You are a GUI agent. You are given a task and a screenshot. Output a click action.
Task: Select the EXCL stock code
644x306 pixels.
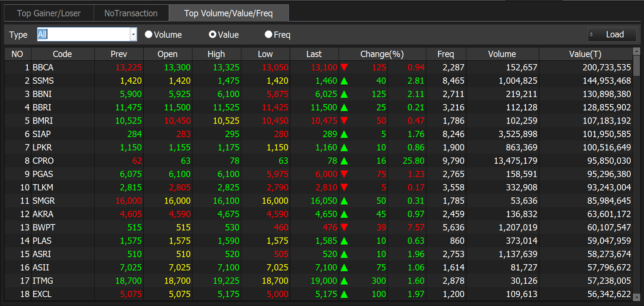tap(42, 294)
